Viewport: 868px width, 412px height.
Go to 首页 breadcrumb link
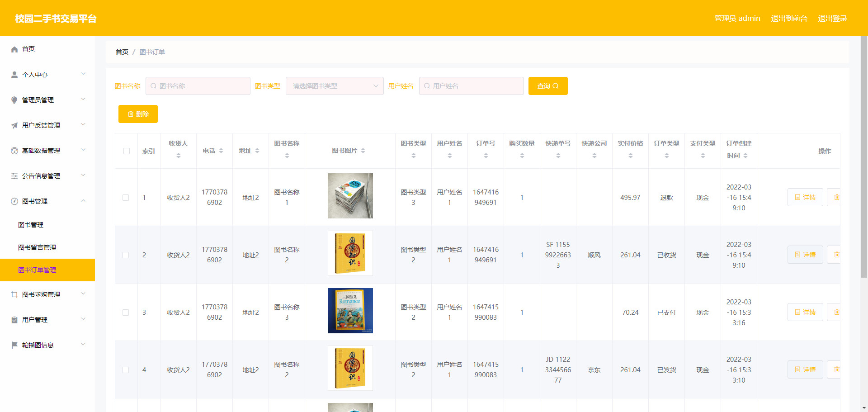(122, 52)
